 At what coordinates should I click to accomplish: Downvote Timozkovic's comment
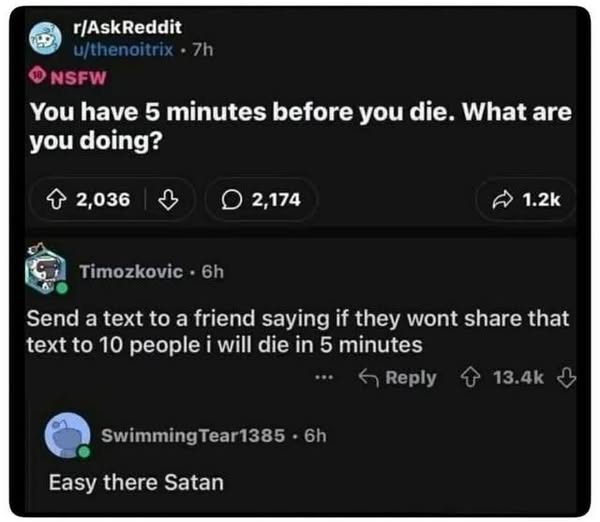[566, 378]
